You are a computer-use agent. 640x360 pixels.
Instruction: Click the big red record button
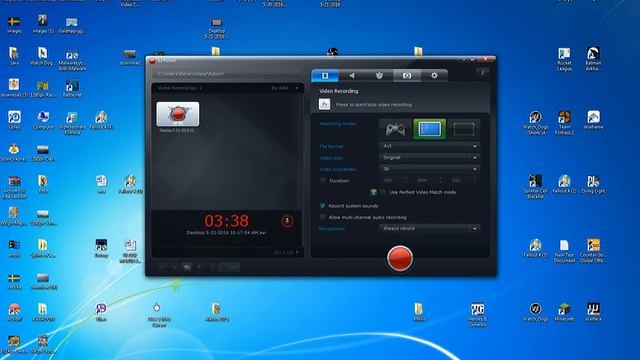[400, 258]
